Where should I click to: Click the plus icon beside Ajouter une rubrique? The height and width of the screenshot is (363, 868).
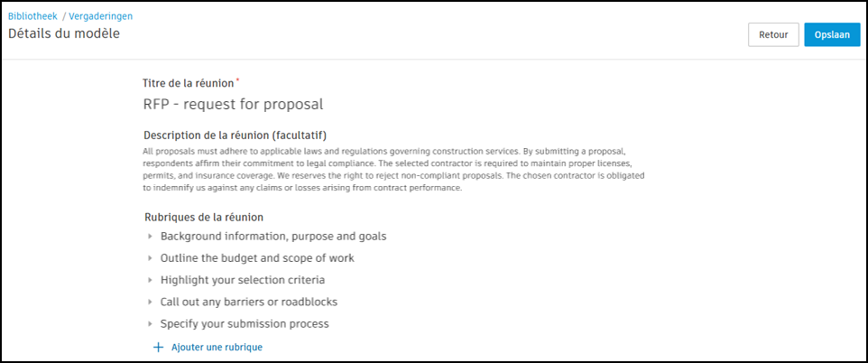point(158,347)
